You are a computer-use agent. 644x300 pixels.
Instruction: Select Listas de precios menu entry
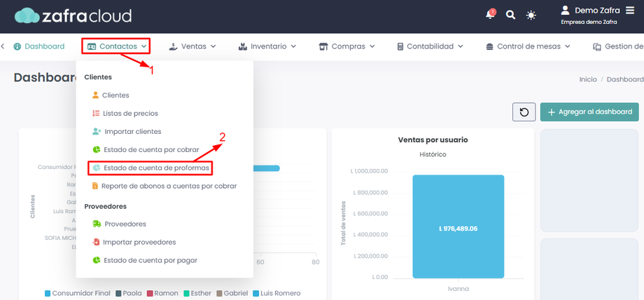[x=125, y=113]
